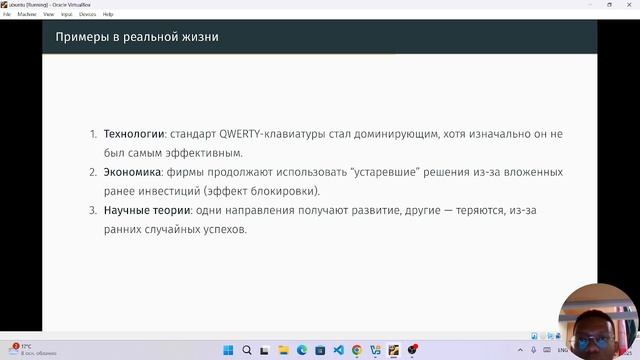This screenshot has width=640, height=360.
Task: Open the Input menu
Action: pos(67,14)
